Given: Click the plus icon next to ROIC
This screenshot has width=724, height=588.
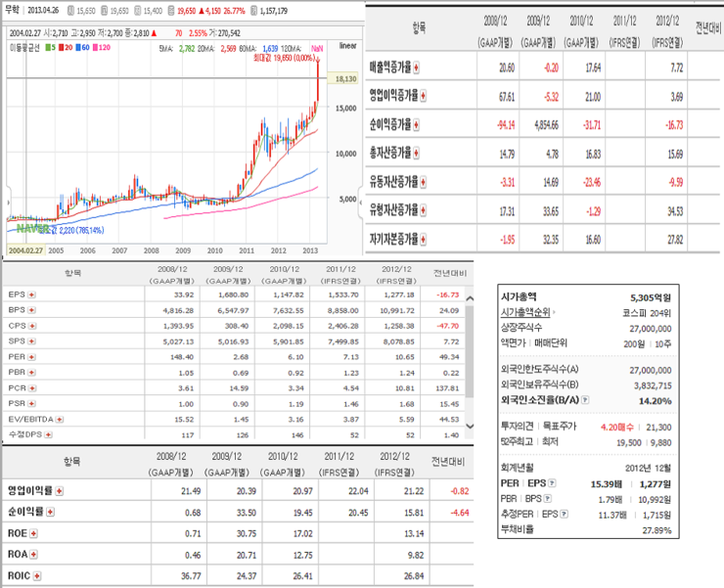Looking at the screenshot, I should point(37,576).
